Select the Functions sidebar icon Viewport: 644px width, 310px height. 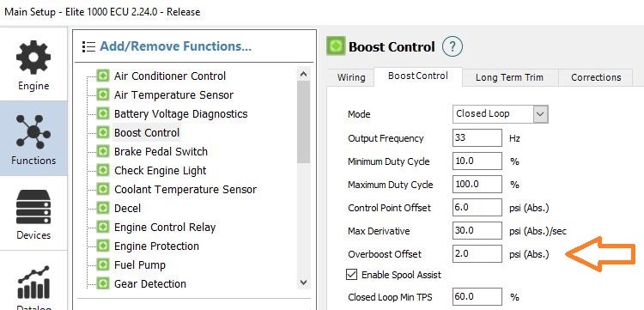[33, 131]
